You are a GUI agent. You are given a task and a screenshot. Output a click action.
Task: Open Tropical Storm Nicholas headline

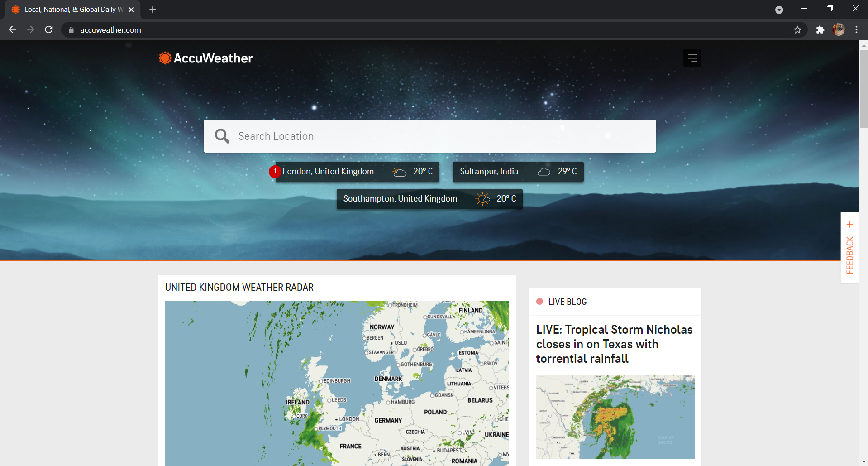click(x=614, y=344)
